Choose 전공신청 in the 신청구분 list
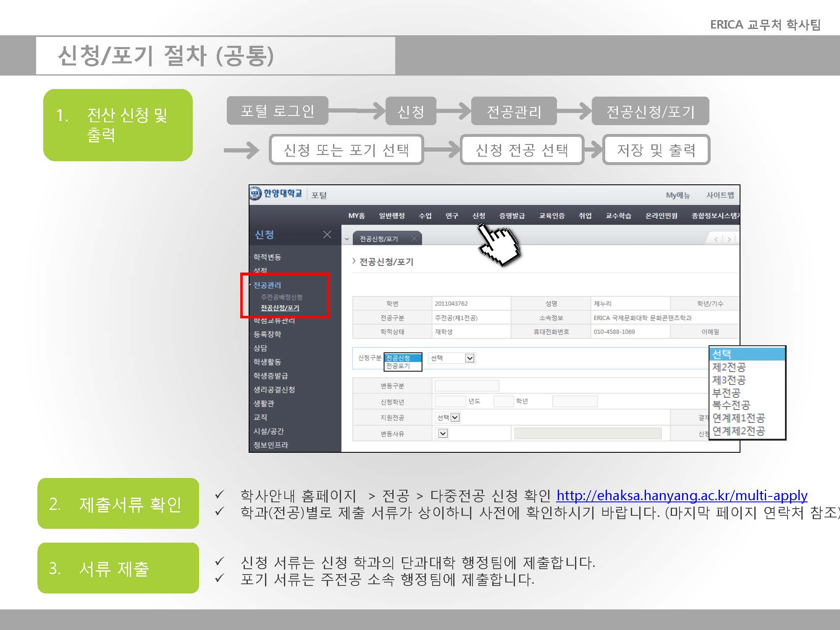The image size is (840, 630). (x=403, y=358)
